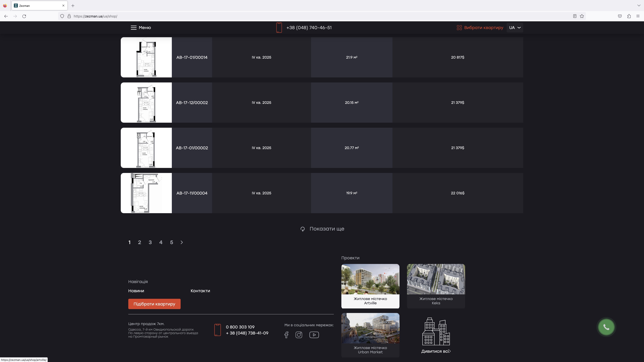The image size is (644, 362).
Task: Open the Контакти footer link
Action: pos(200,291)
